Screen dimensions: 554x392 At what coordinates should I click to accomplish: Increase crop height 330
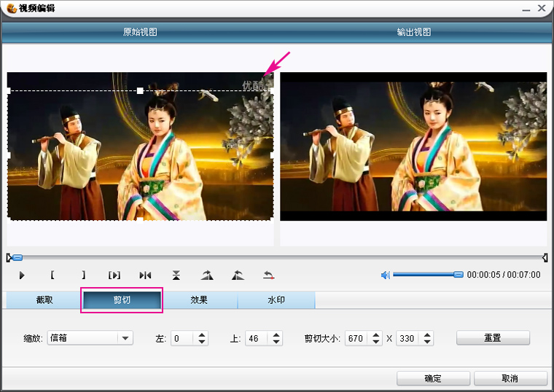pyautogui.click(x=427, y=334)
